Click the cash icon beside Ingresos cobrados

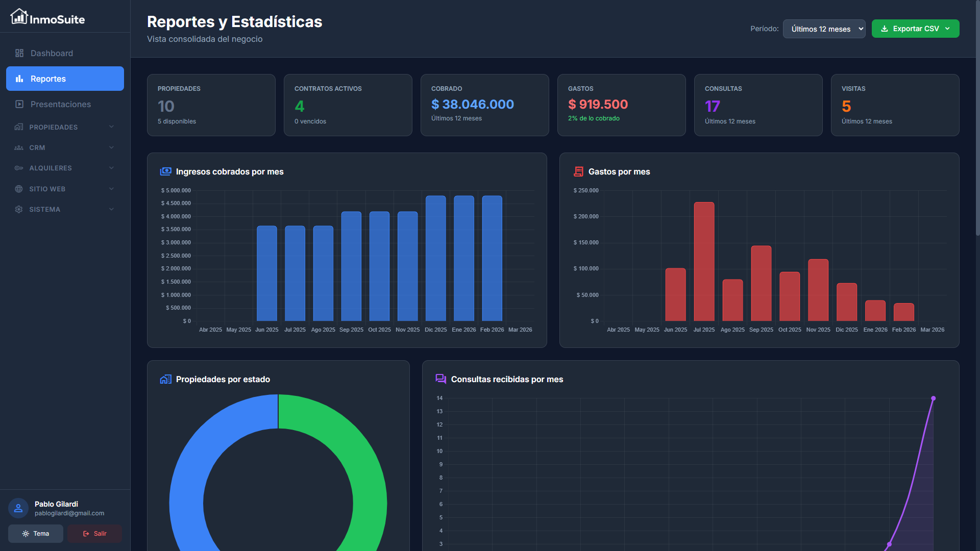(166, 171)
